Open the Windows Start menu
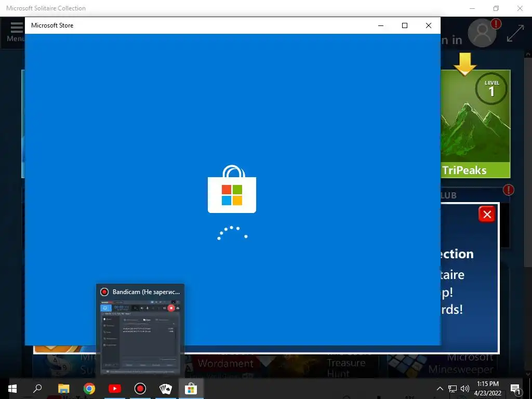The width and height of the screenshot is (532, 399). 12,389
